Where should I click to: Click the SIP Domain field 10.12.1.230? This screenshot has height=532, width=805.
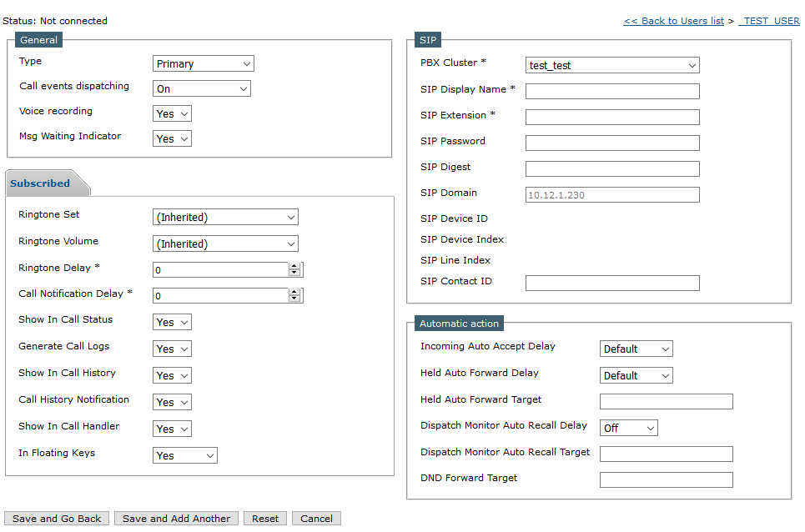612,195
